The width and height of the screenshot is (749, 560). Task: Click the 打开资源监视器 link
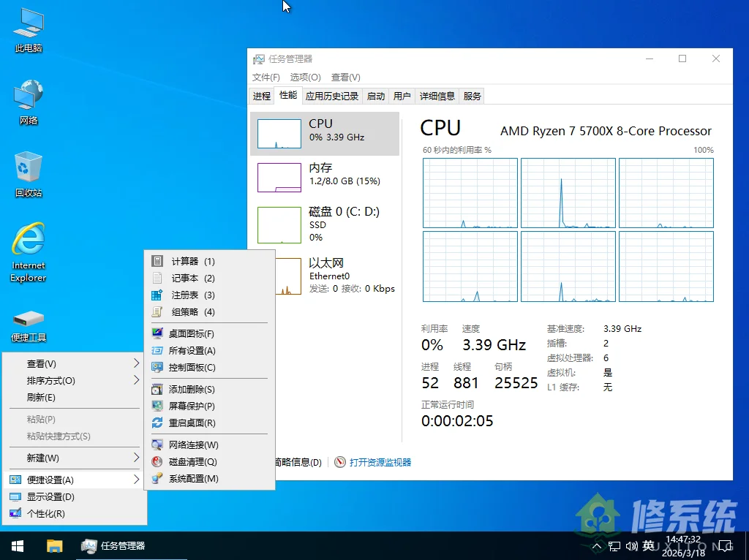coord(380,461)
